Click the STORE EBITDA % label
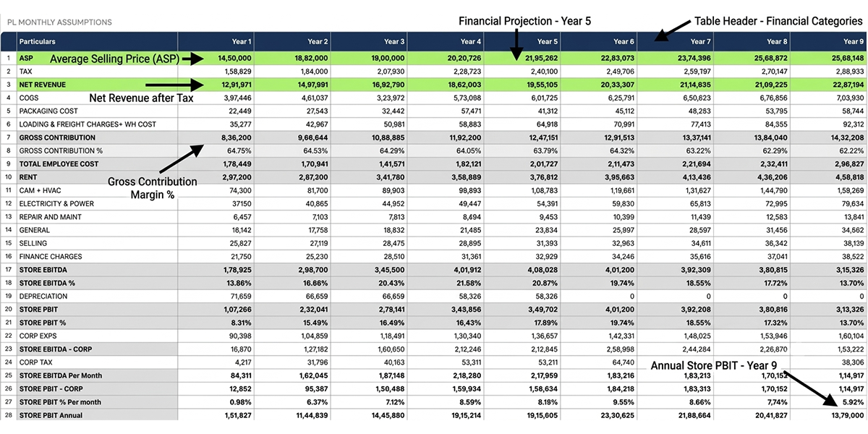 click(47, 283)
